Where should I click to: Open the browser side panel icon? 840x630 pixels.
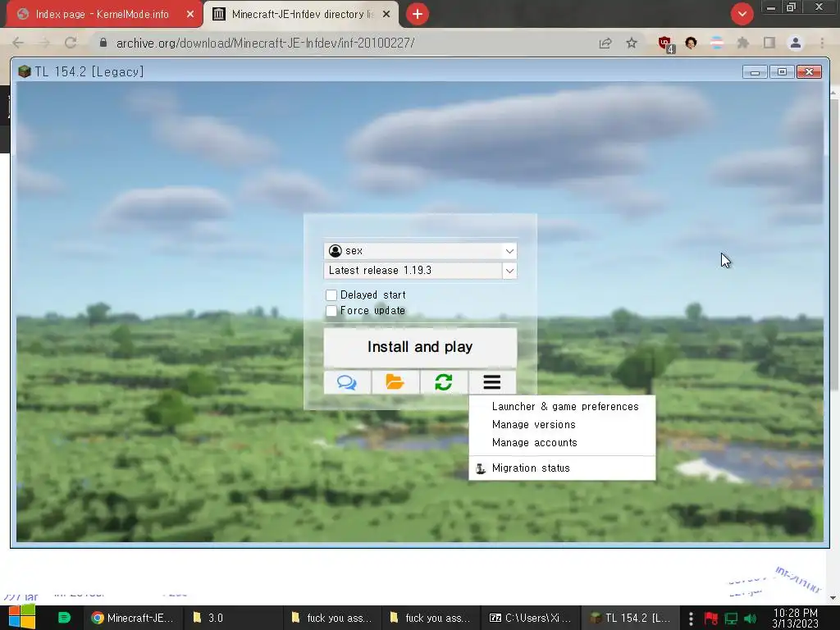pos(769,43)
